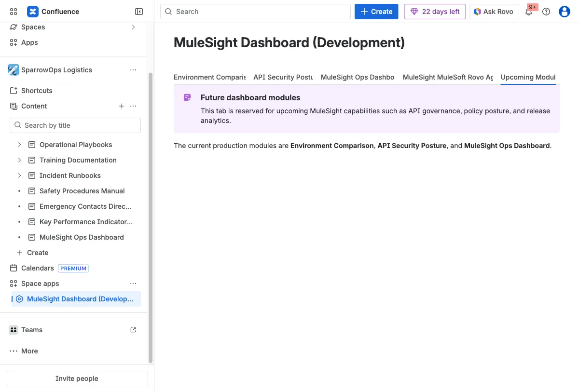The height and width of the screenshot is (392, 579).
Task: Click the blue Create button
Action: 376,12
